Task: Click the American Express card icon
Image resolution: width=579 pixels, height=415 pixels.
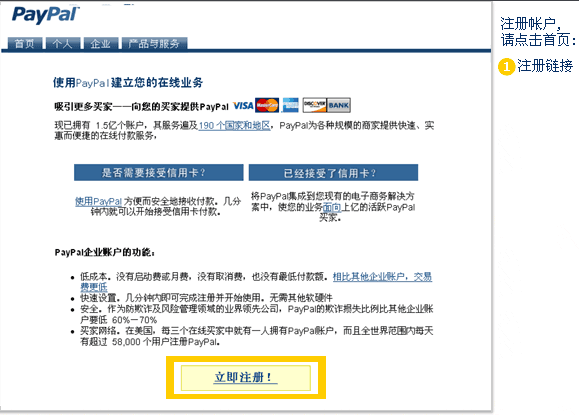Action: 291,105
